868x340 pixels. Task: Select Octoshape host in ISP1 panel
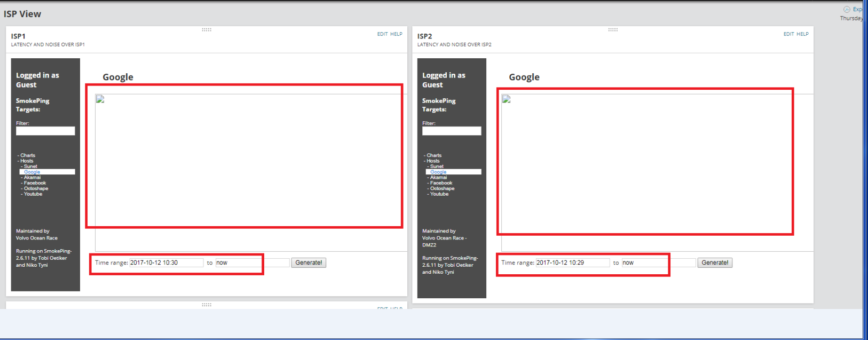point(36,189)
